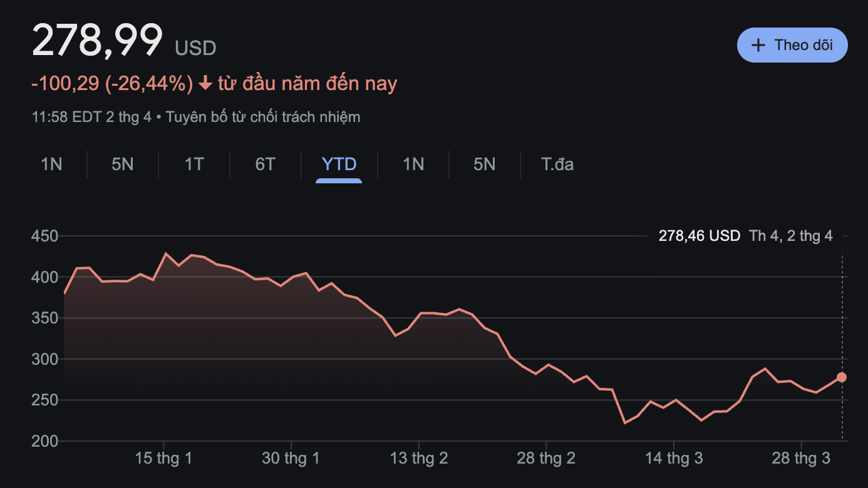
Task: Click the USD currency label
Action: click(x=195, y=48)
